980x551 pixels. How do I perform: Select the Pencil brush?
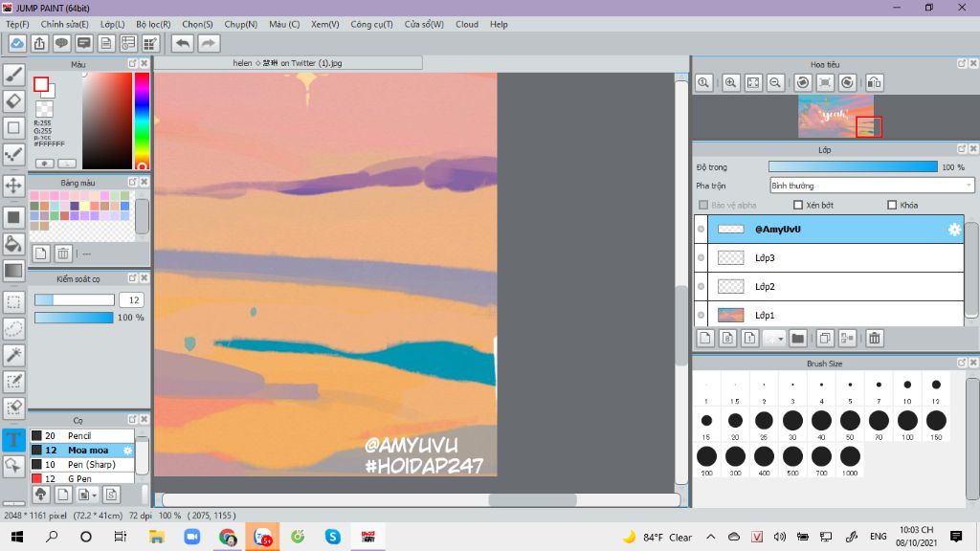[x=82, y=435]
